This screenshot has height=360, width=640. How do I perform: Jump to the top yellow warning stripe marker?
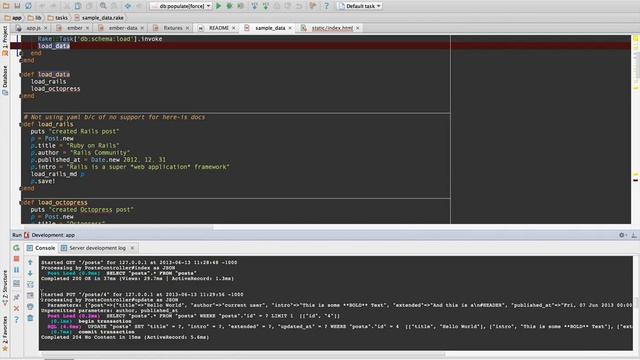pyautogui.click(x=636, y=39)
